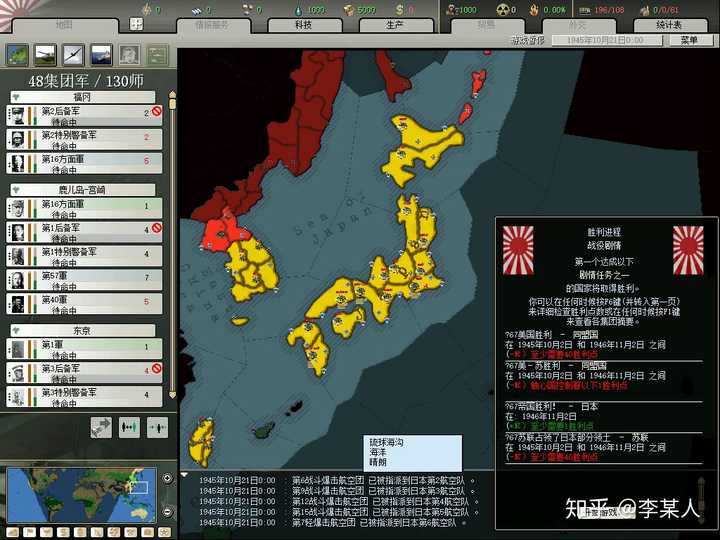Click the 琉球海沟 tooltip box
Image resolution: width=720 pixels, height=540 pixels.
[x=412, y=453]
